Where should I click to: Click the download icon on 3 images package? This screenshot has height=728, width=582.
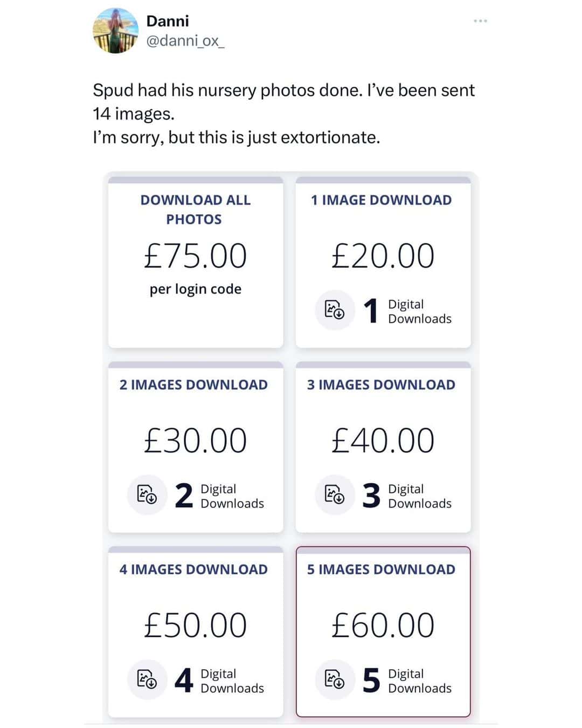(335, 495)
